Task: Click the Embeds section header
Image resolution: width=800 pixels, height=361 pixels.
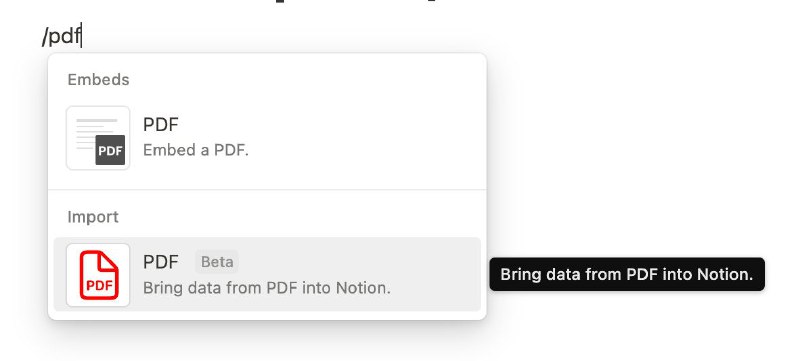Action: pyautogui.click(x=98, y=80)
